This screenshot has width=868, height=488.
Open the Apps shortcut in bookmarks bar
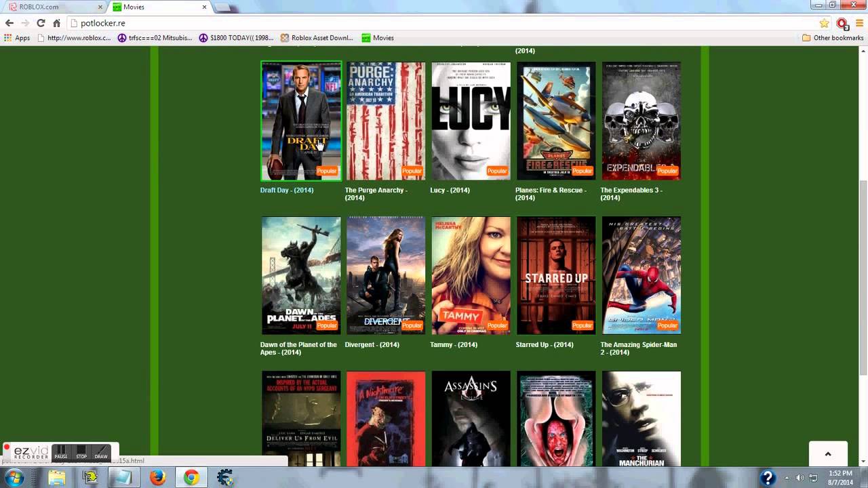[18, 38]
